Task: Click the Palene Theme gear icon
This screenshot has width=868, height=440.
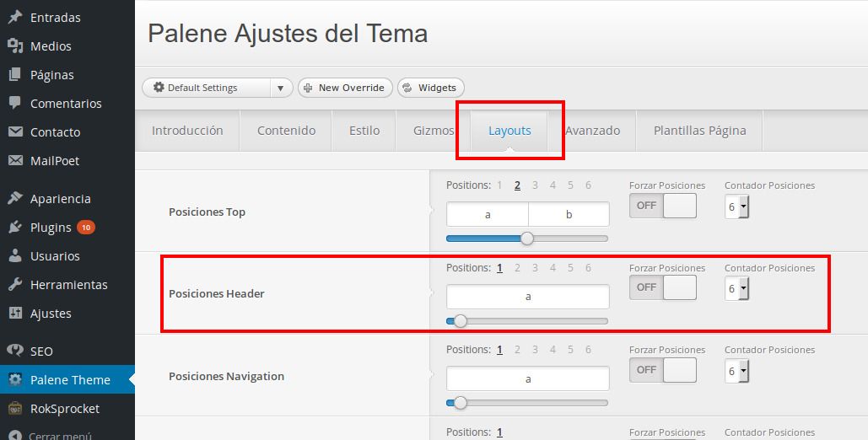Action: (x=15, y=379)
